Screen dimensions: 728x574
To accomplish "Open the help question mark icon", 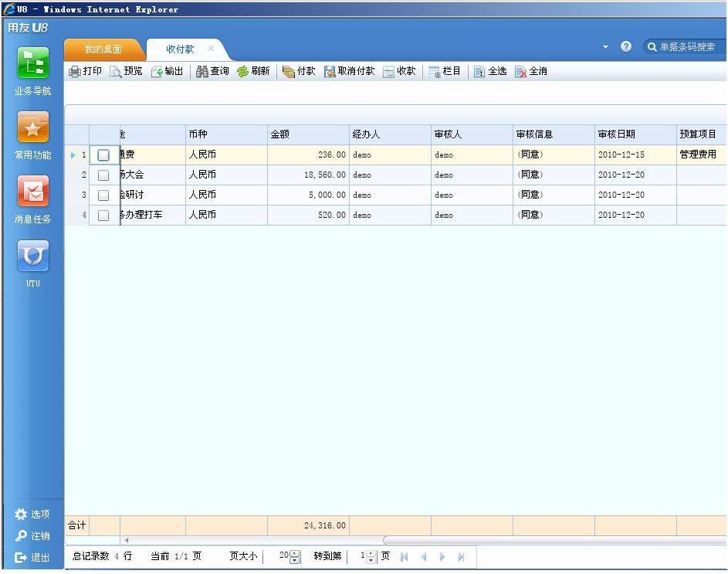I will tap(626, 46).
